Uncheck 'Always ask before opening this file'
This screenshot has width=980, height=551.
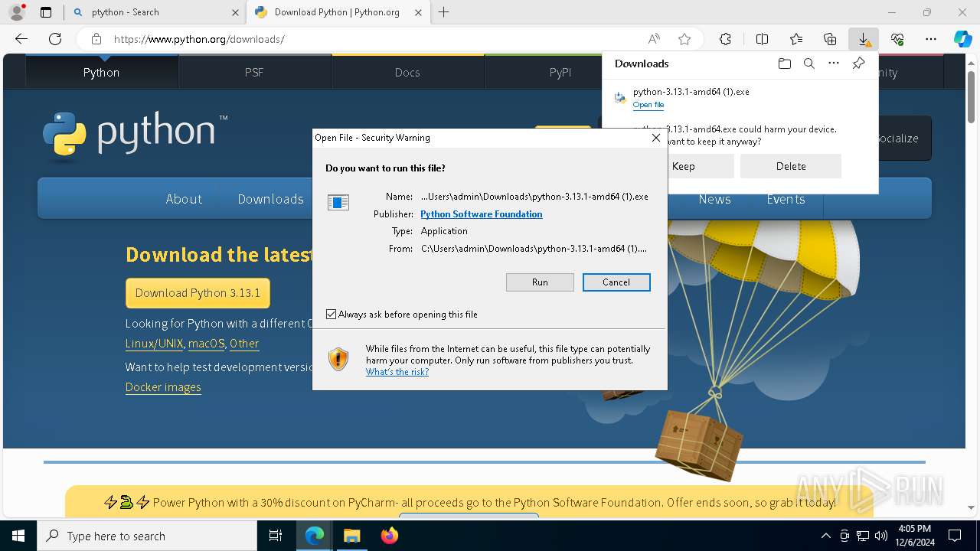click(332, 315)
